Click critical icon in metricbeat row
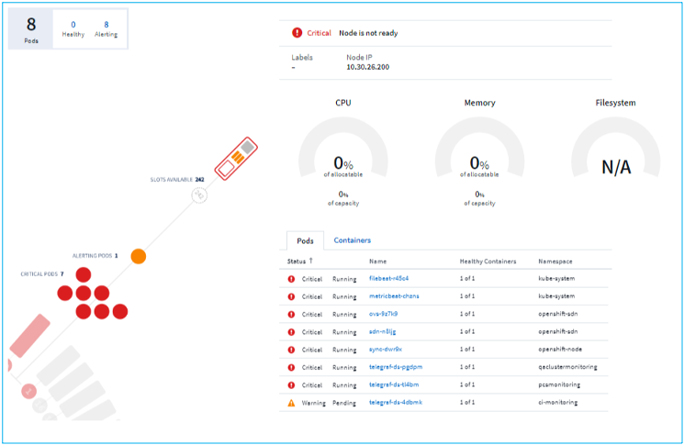 click(291, 297)
